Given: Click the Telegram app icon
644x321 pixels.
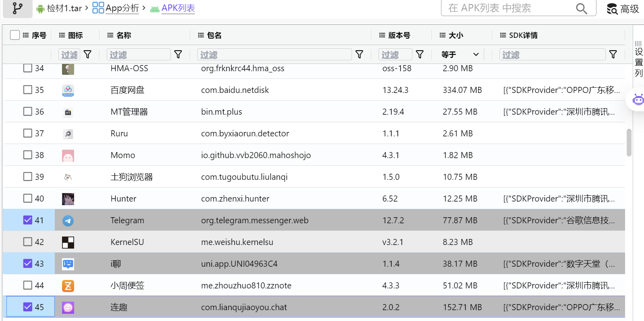Looking at the screenshot, I should click(x=68, y=221).
